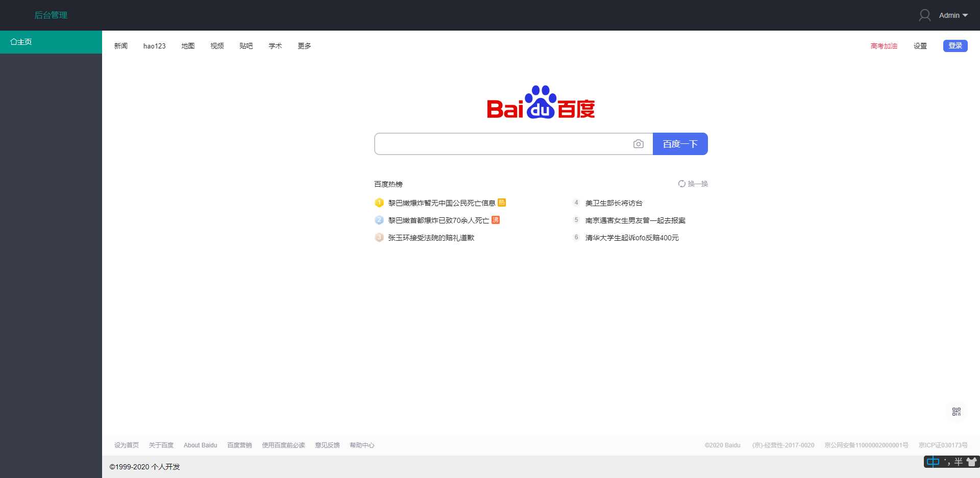Click the 百度营销 footer link
Viewport: 980px width, 478px height.
coord(239,445)
